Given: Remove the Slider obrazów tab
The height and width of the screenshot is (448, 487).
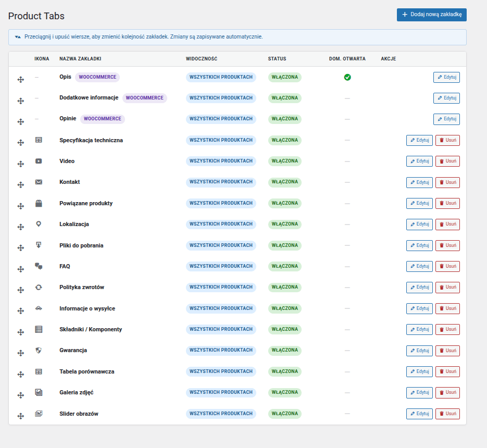Looking at the screenshot, I should (447, 414).
